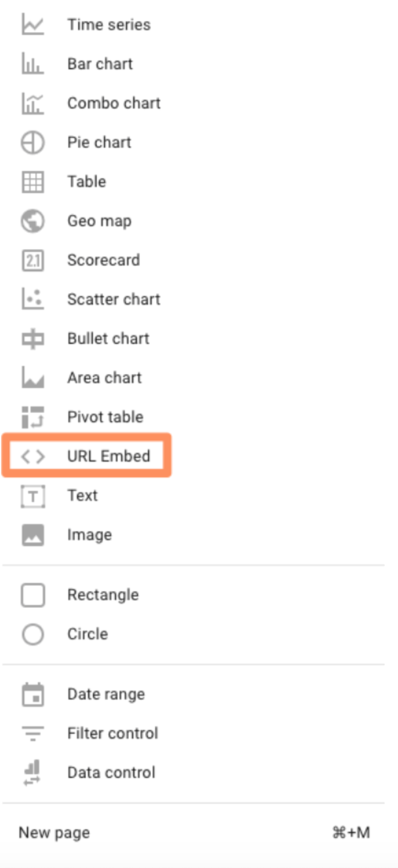This screenshot has width=398, height=868.
Task: Click the Bullet chart icon
Action: coord(33,339)
